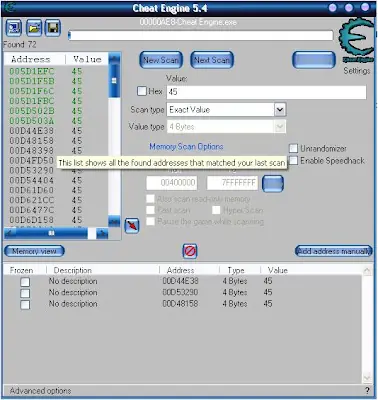
Task: Open Advanced options
Action: click(40, 390)
